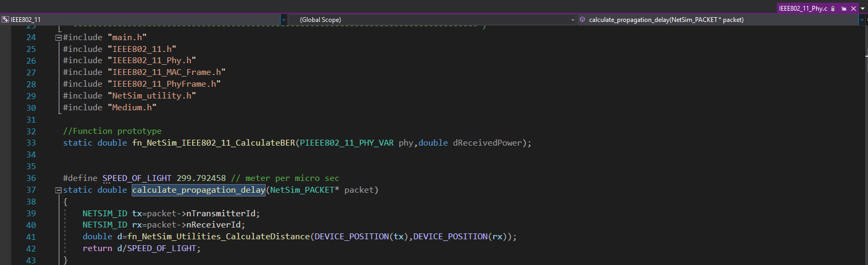Click the "Medium.h" include string
This screenshot has width=868, height=265.
[x=132, y=108]
